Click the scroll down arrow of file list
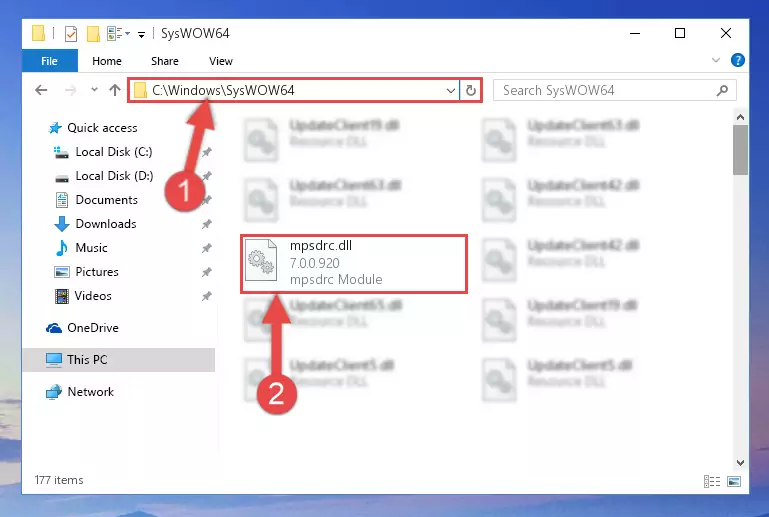Screen dimensions: 769x517 (740, 463)
